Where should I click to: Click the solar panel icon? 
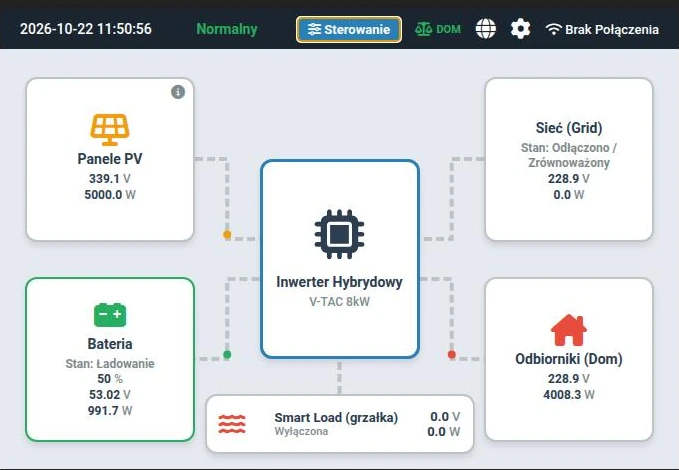tap(110, 130)
